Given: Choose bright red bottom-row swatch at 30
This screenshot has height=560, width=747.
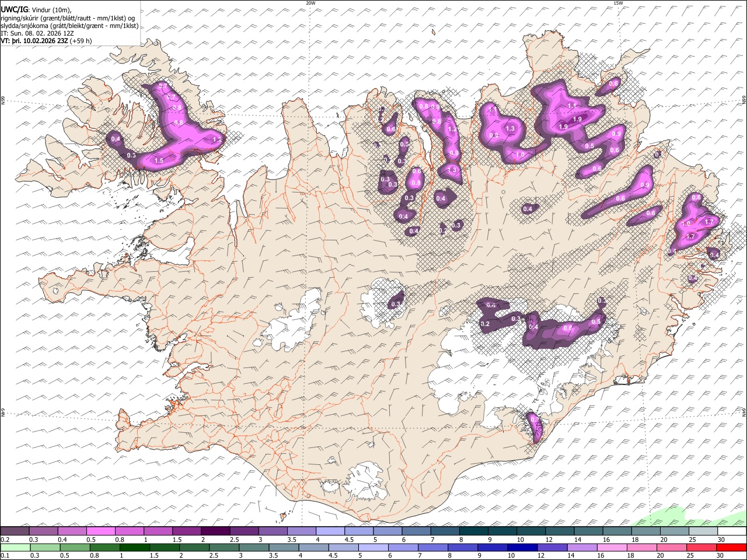Looking at the screenshot, I should click(732, 548).
